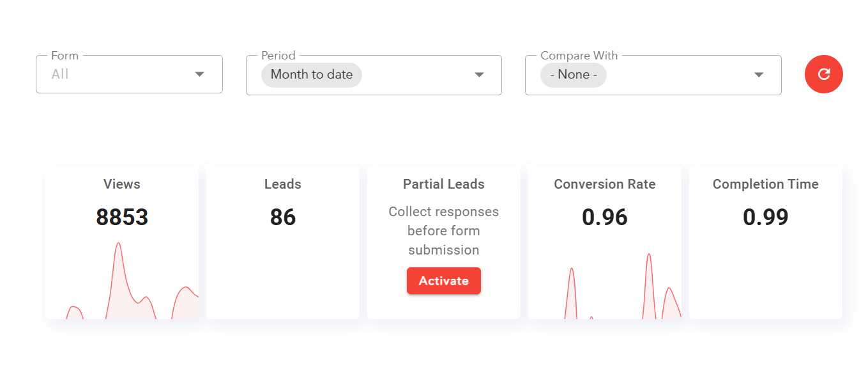Click the 'Collect responses before form submission' text
The image size is (868, 369).
(x=444, y=231)
